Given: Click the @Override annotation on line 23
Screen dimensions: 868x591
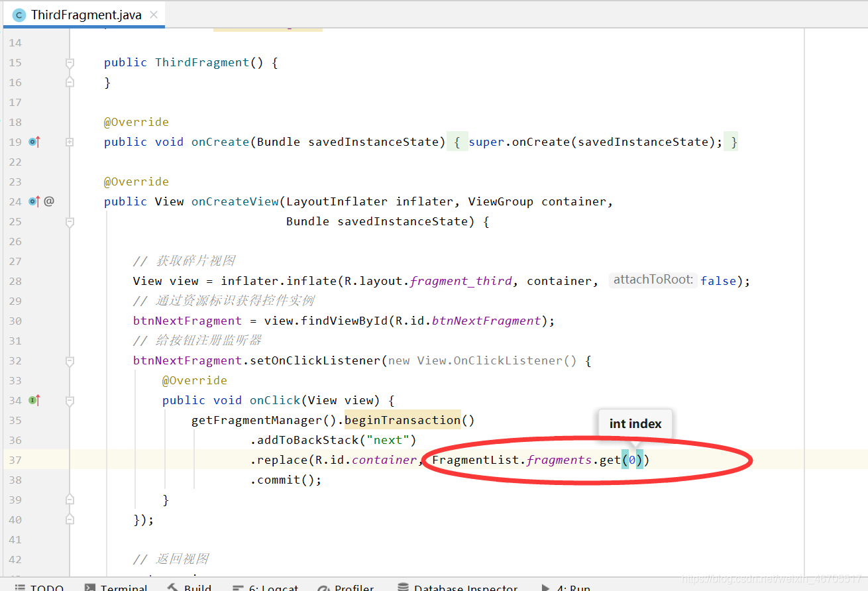Looking at the screenshot, I should pos(136,182).
